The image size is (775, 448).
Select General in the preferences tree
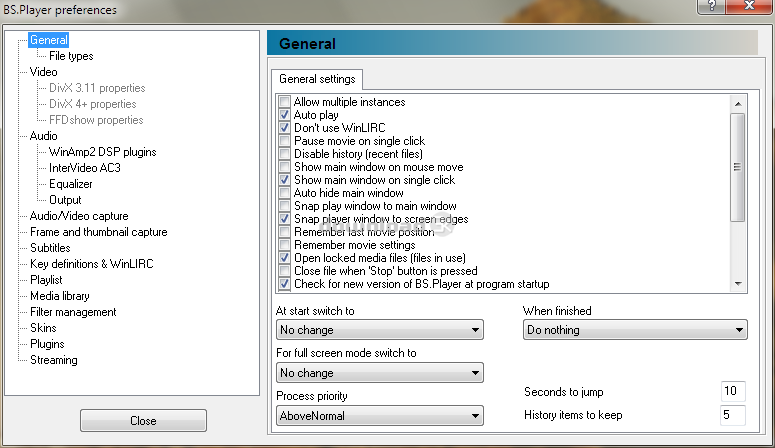coord(48,40)
